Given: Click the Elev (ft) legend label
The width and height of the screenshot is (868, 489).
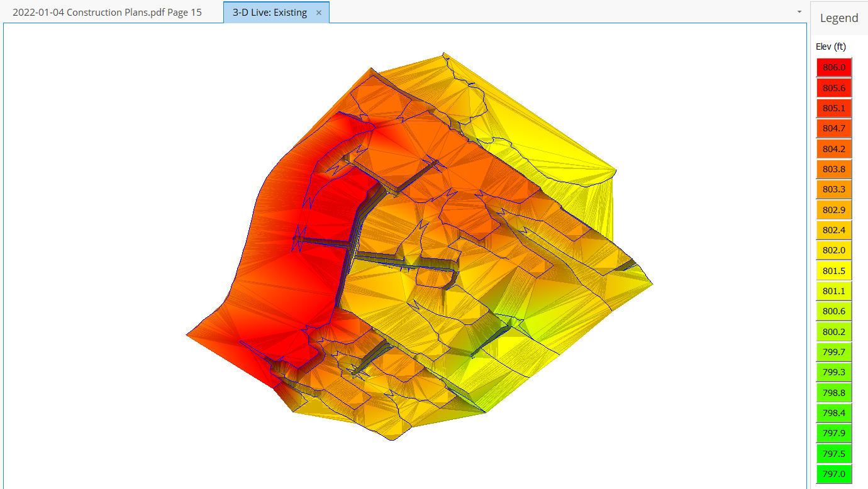Looking at the screenshot, I should 831,47.
